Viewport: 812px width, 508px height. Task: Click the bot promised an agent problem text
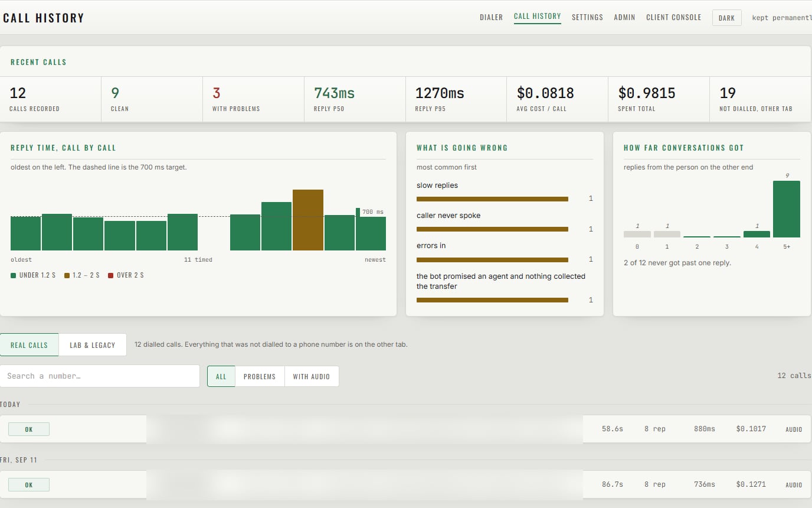tap(501, 281)
